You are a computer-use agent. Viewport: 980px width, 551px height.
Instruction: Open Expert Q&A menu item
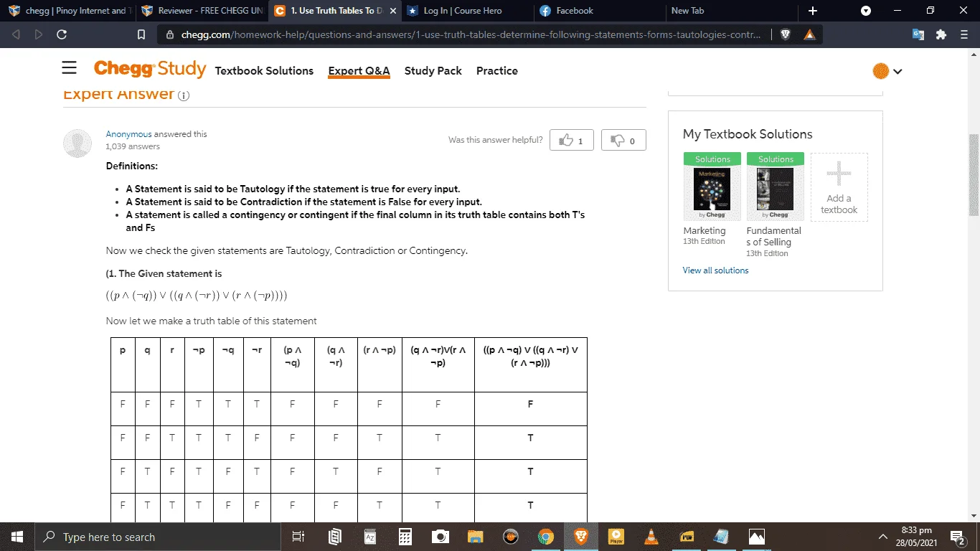[x=359, y=70]
